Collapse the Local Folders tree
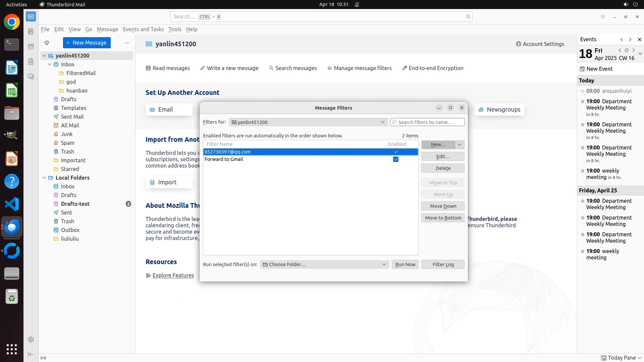Screen dimensions: 644x362 (x=44, y=178)
